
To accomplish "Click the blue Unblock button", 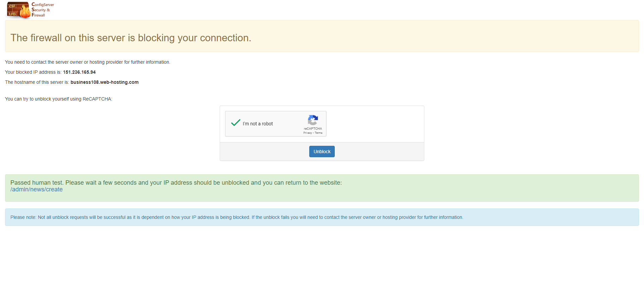I will pyautogui.click(x=322, y=151).
